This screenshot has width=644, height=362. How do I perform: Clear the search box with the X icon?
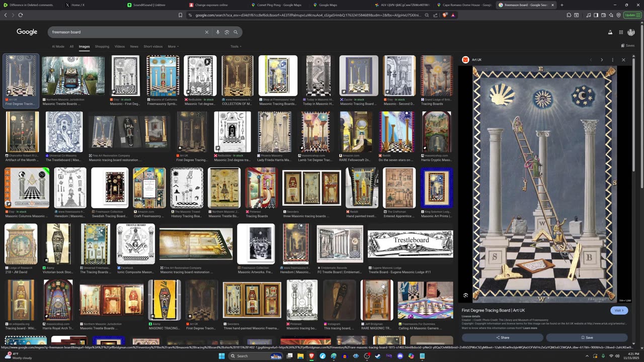click(x=206, y=32)
